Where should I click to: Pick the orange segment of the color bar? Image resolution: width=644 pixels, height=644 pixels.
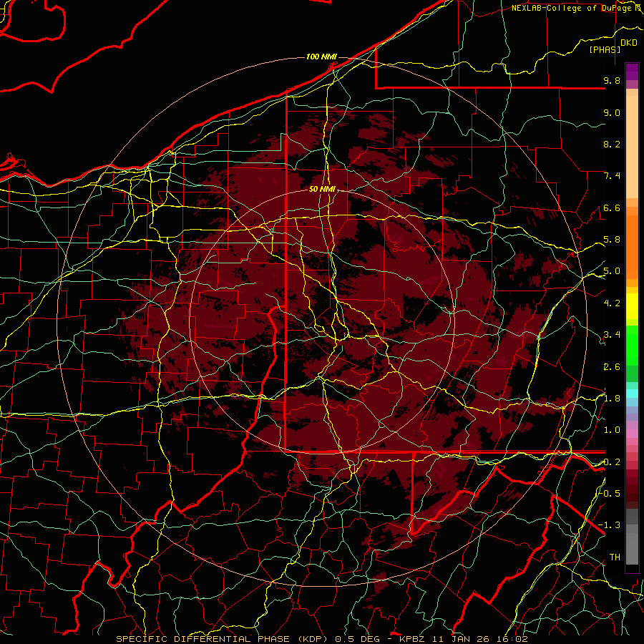[632, 248]
